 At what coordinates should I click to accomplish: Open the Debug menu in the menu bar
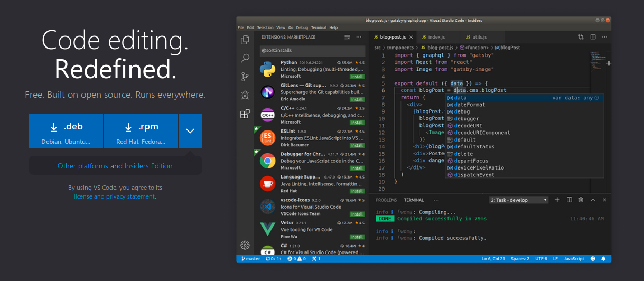302,27
